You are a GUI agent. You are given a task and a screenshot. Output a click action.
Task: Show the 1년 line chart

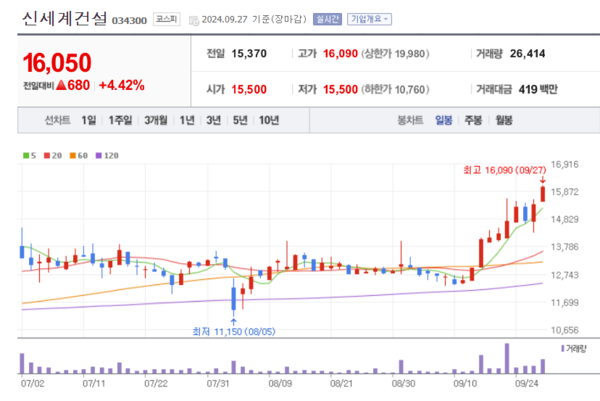pyautogui.click(x=187, y=121)
